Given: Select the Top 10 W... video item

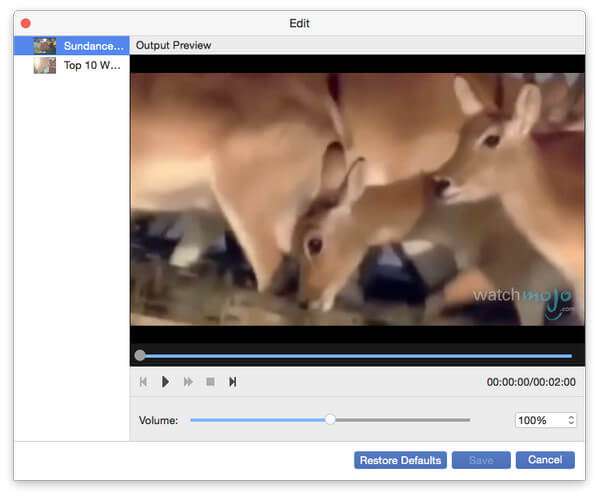Looking at the screenshot, I should [71, 65].
